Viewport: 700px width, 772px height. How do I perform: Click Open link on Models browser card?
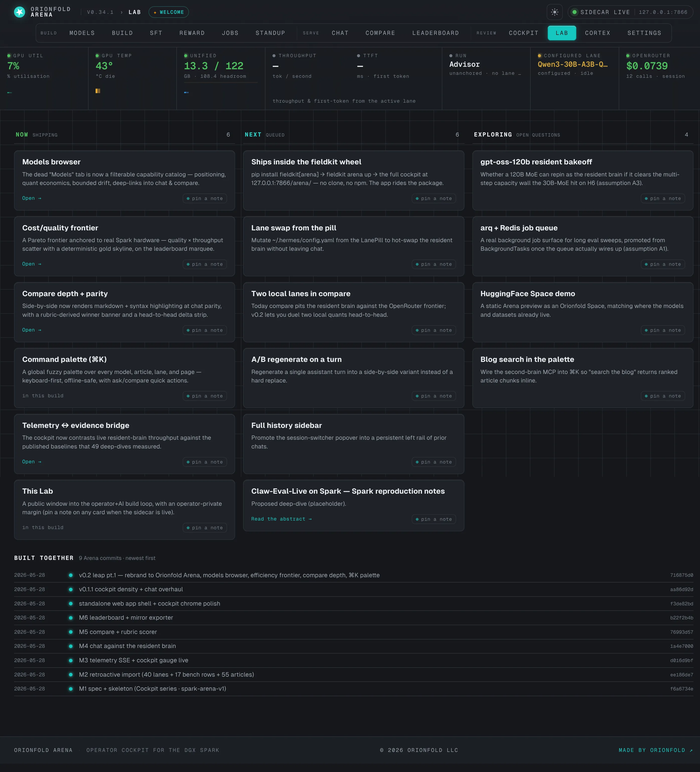[32, 198]
